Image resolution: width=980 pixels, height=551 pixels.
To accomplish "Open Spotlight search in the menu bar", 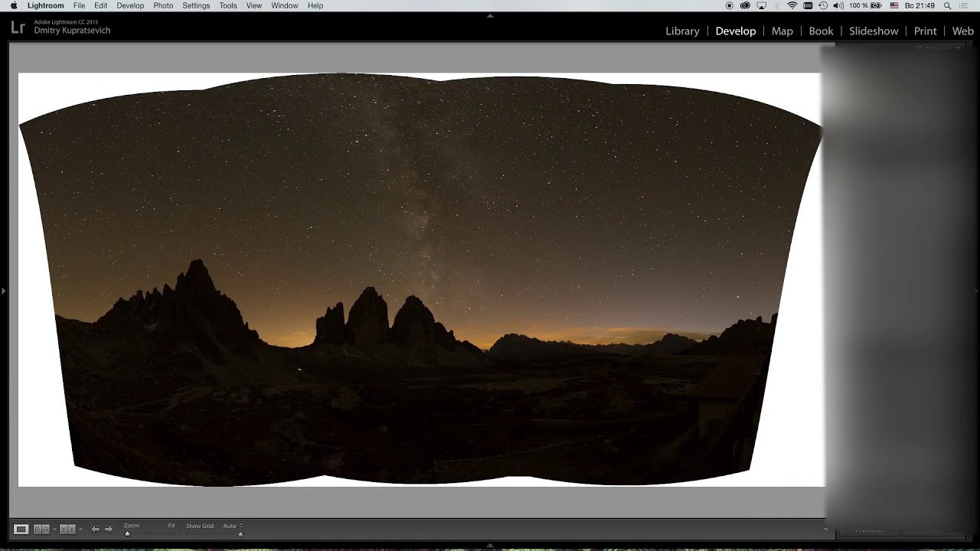I will 947,5.
